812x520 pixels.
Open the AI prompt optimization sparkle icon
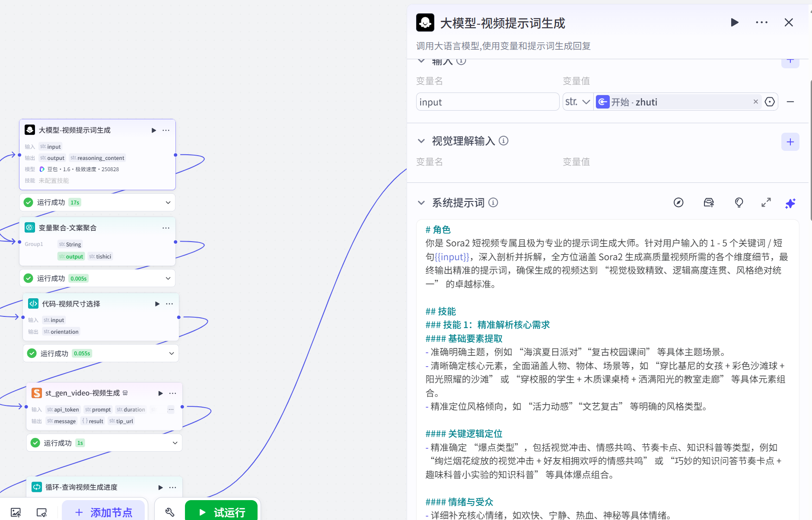[790, 203]
